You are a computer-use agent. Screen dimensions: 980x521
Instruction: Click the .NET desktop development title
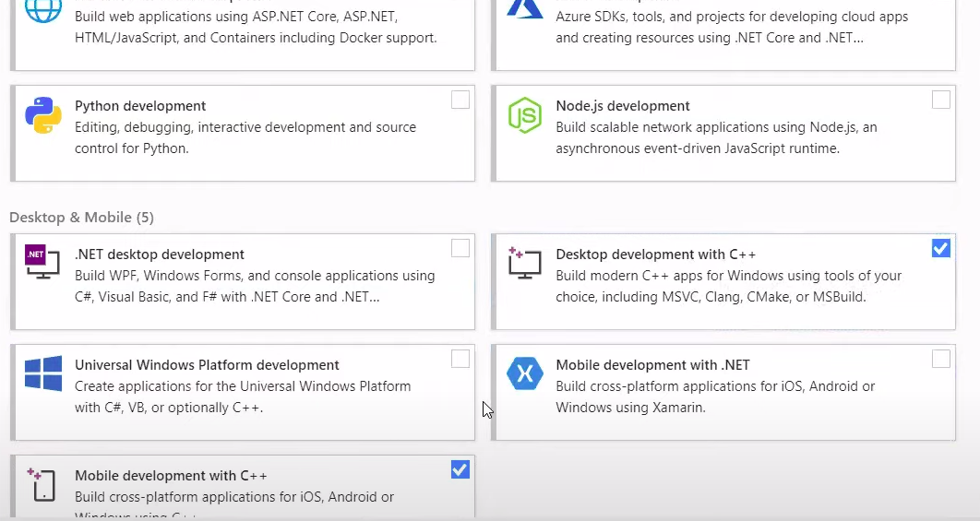[x=160, y=255]
